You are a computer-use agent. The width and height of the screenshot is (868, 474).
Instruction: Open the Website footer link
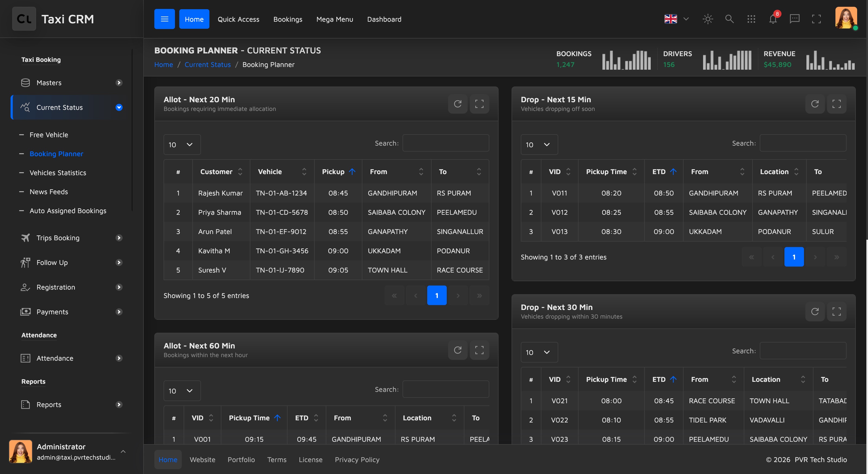pyautogui.click(x=202, y=460)
